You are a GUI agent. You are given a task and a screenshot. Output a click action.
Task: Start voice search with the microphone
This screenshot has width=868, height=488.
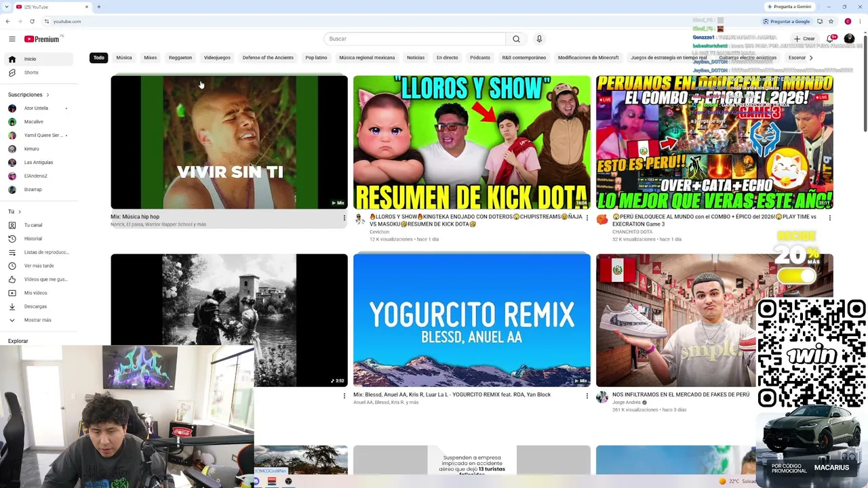tap(539, 39)
